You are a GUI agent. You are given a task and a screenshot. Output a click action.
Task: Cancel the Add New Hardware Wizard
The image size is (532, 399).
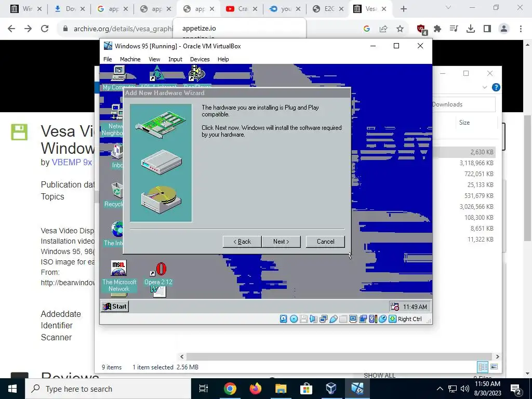325,242
